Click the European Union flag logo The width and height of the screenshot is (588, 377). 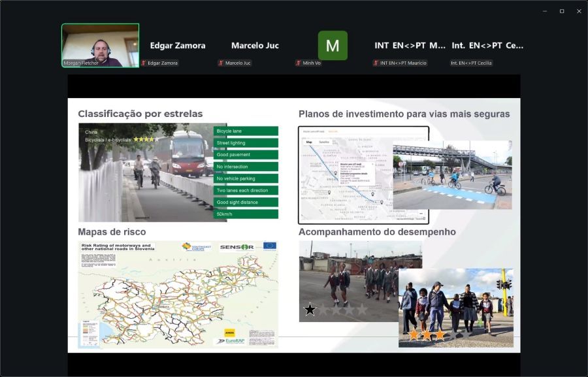[270, 246]
